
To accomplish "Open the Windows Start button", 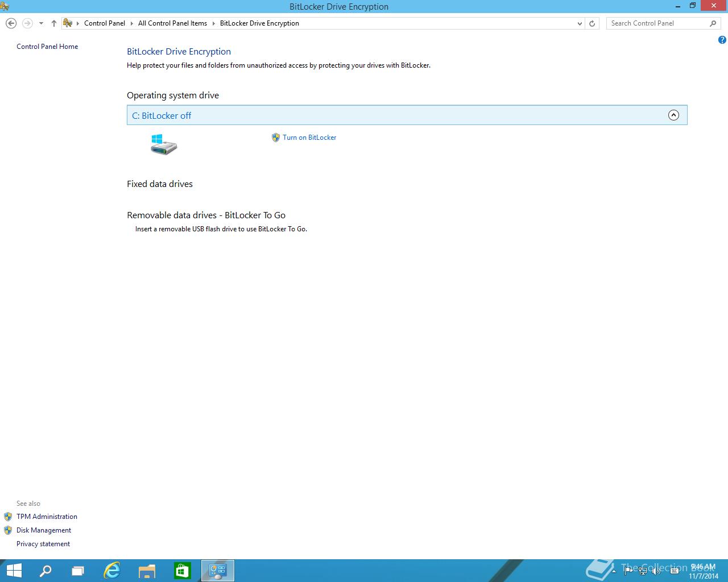I will [x=13, y=571].
